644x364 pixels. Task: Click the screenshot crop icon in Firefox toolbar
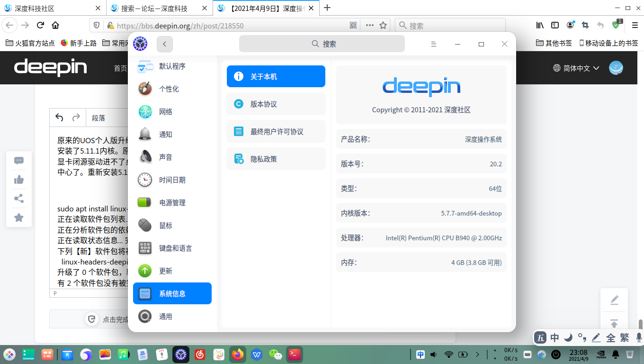pyautogui.click(x=585, y=26)
